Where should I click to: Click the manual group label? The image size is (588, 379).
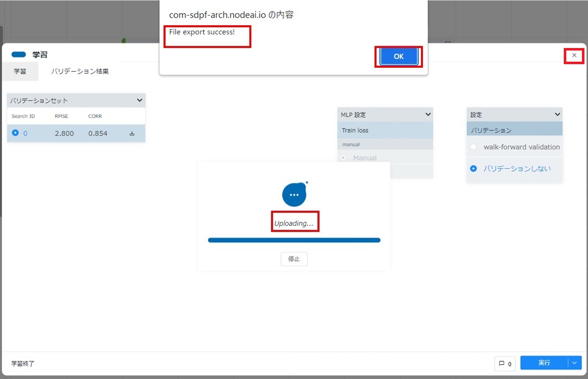[351, 144]
